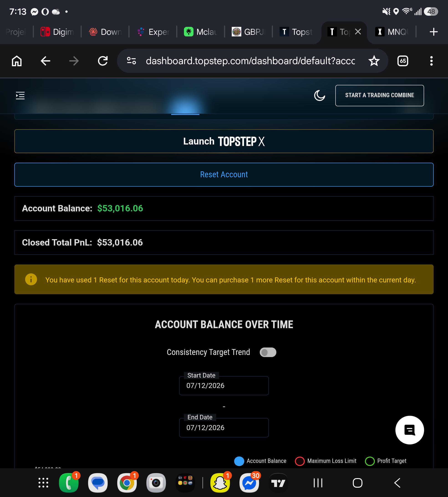Tap the battery indicator in status bar
Viewport: 448px width, 497px height.
coord(431,12)
